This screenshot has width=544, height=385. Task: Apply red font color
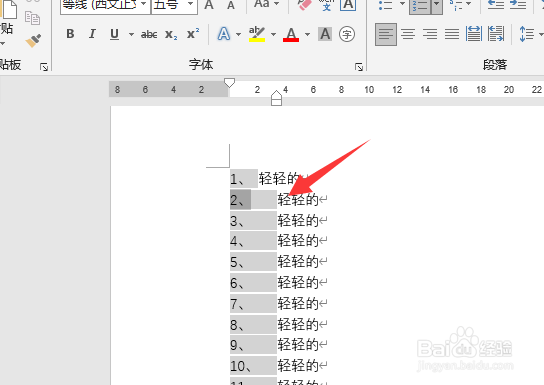(291, 34)
